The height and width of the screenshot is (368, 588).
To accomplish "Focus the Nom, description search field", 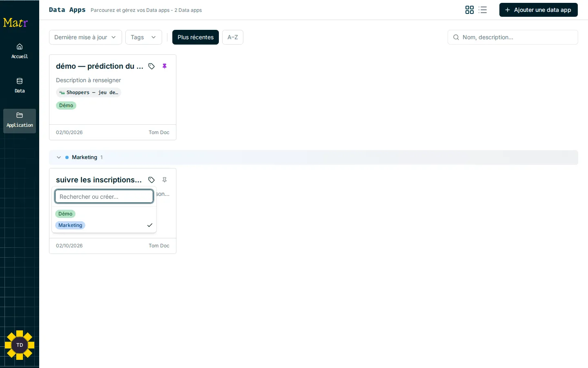I will click(x=513, y=37).
